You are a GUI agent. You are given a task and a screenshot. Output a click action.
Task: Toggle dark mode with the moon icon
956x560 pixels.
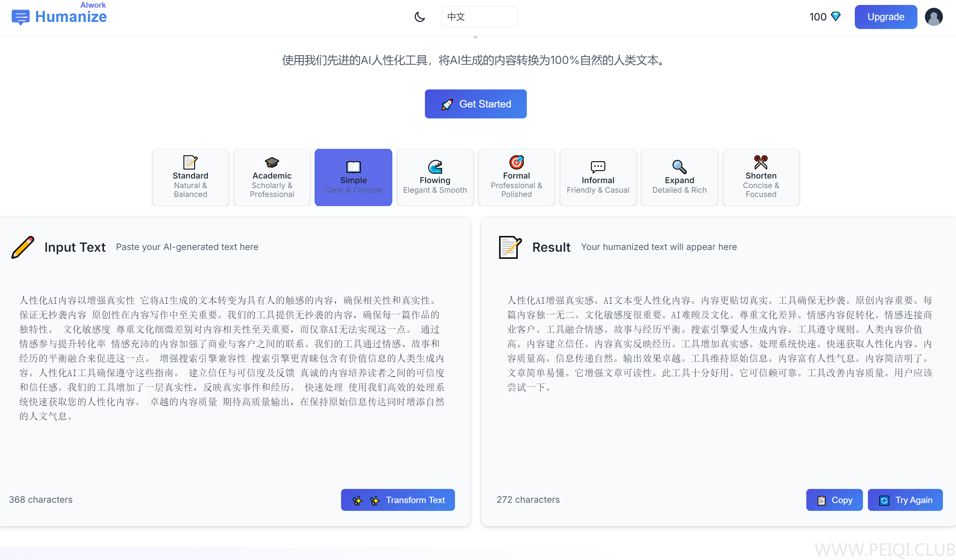[420, 17]
